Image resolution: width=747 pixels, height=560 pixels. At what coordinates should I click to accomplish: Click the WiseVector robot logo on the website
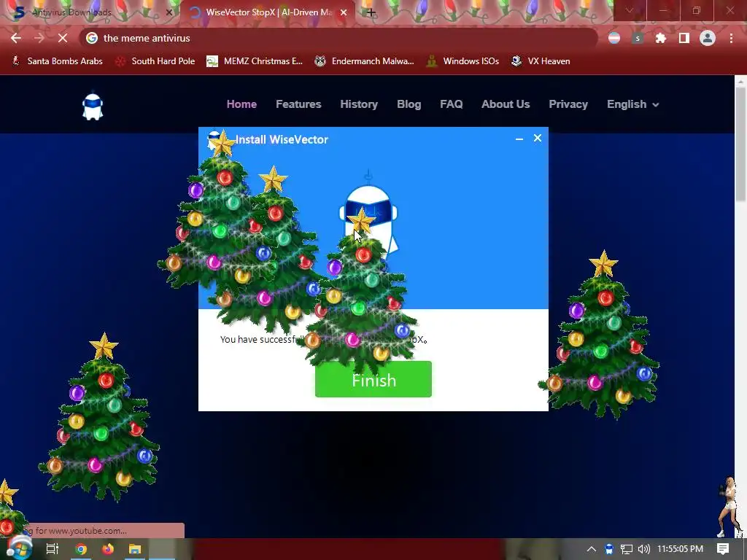(93, 106)
